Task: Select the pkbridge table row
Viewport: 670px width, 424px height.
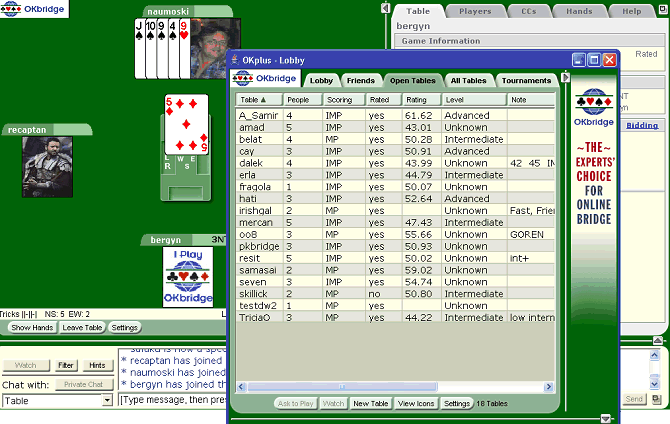Action: click(x=395, y=246)
